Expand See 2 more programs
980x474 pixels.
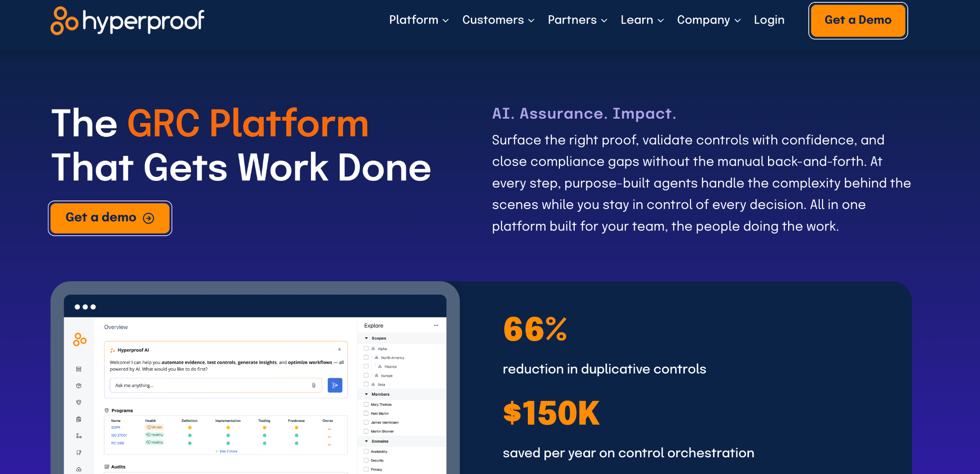tap(227, 451)
